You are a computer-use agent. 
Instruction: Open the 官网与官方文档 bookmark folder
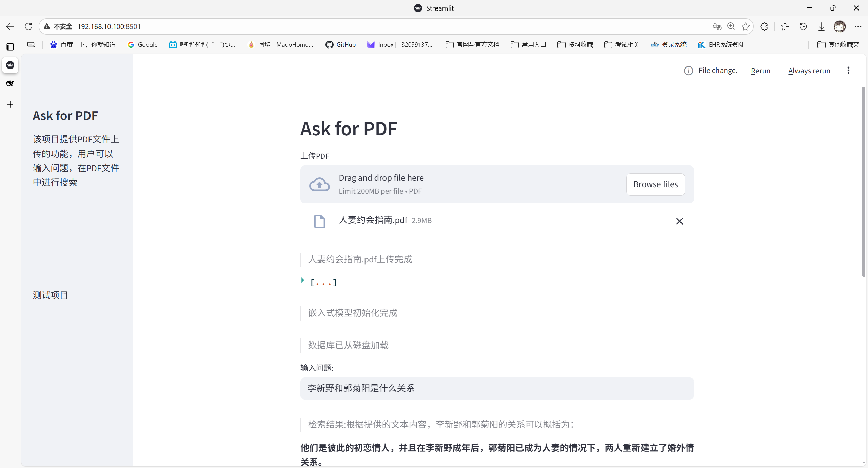click(x=472, y=44)
